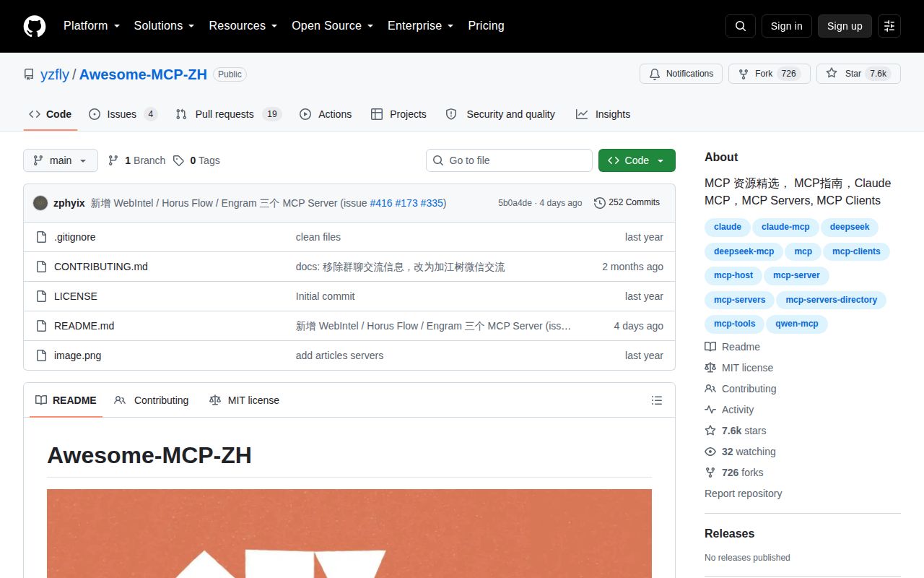Click the eye icon beside 32 watching

coord(710,452)
